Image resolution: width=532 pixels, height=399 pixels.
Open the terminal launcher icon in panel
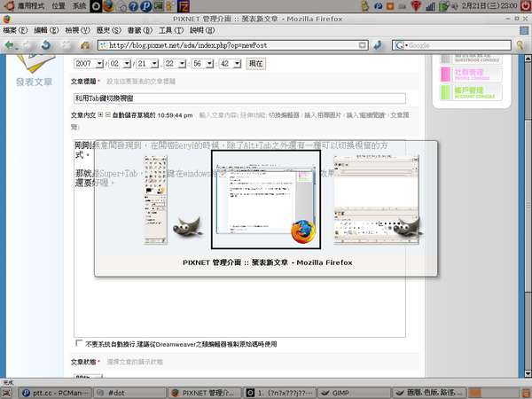[x=158, y=6]
